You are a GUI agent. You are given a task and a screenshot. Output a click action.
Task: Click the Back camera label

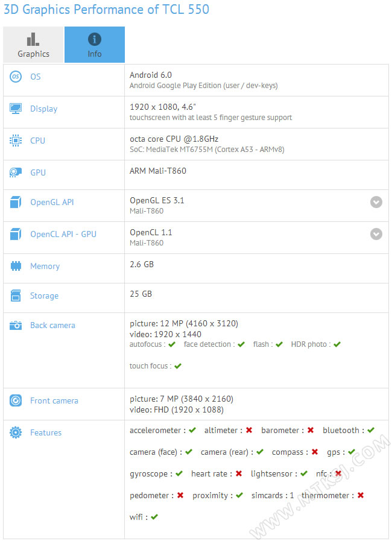[x=52, y=325]
